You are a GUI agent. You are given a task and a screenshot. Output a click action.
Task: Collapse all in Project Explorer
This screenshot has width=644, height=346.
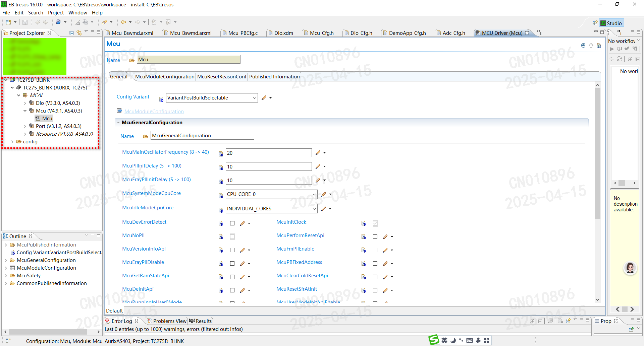(x=71, y=33)
